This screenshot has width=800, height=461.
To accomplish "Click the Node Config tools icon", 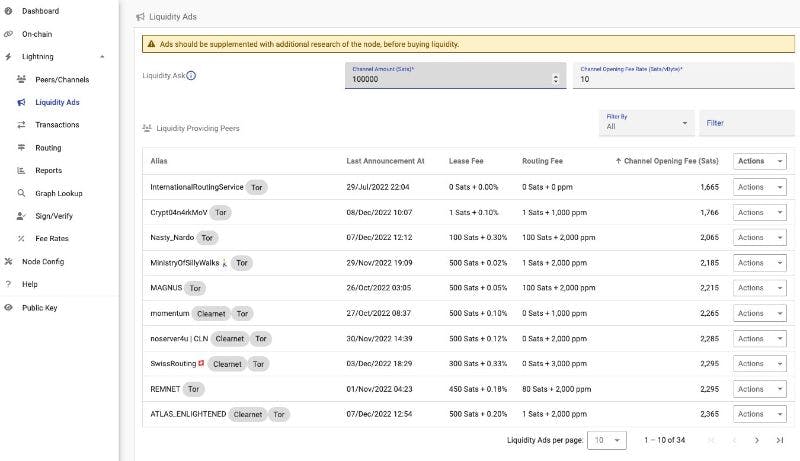I will 8,261.
